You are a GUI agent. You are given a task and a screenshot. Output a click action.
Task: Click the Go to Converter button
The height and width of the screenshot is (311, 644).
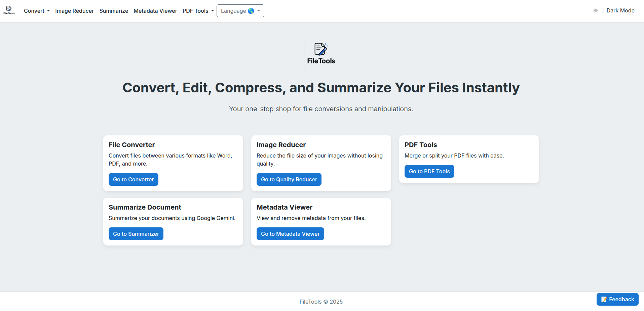(x=133, y=179)
